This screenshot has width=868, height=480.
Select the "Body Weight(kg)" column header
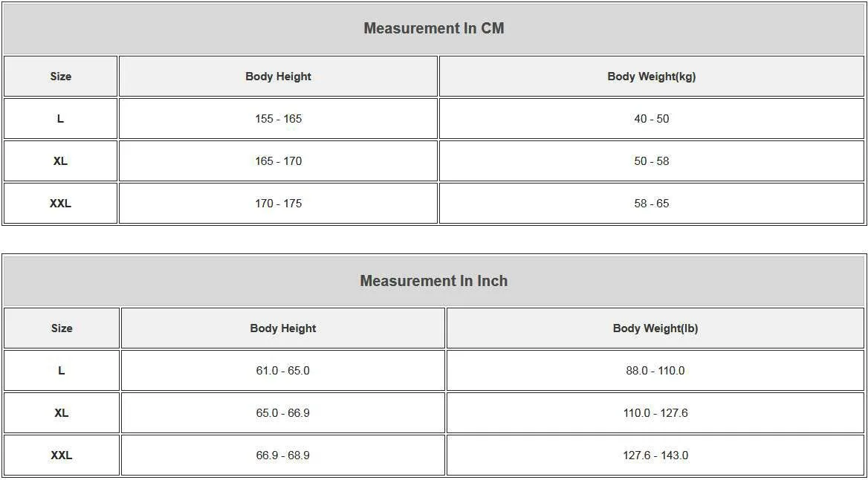[x=652, y=76]
